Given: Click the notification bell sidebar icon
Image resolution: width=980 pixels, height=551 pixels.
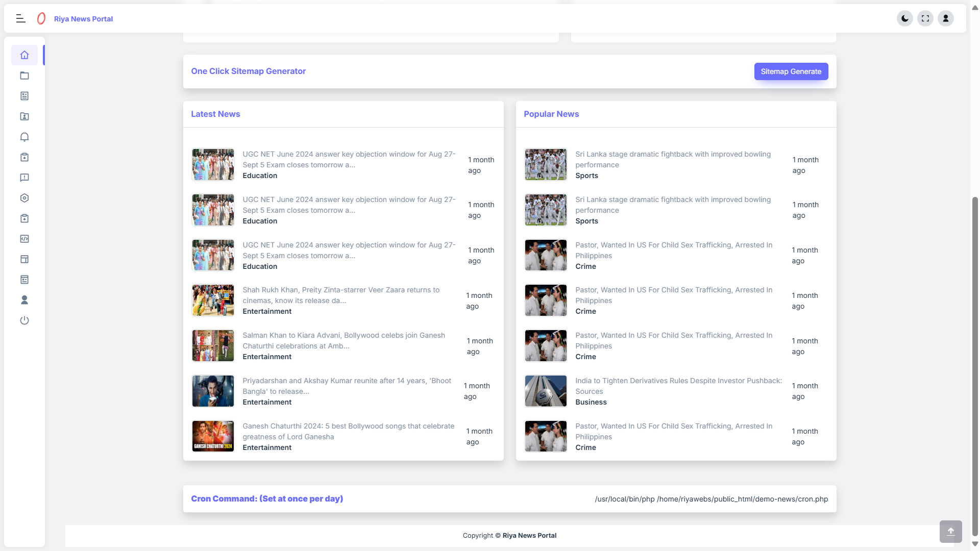Looking at the screenshot, I should (x=24, y=137).
